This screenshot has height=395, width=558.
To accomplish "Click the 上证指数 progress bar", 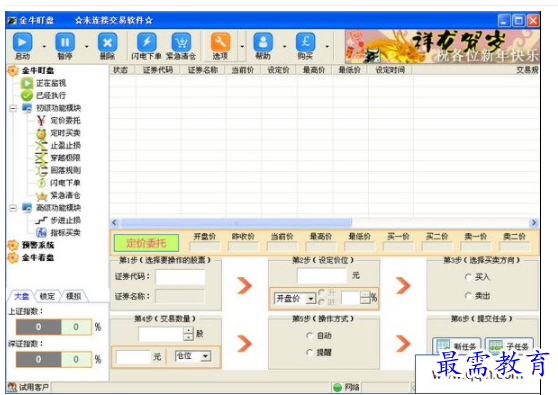I will [x=53, y=327].
